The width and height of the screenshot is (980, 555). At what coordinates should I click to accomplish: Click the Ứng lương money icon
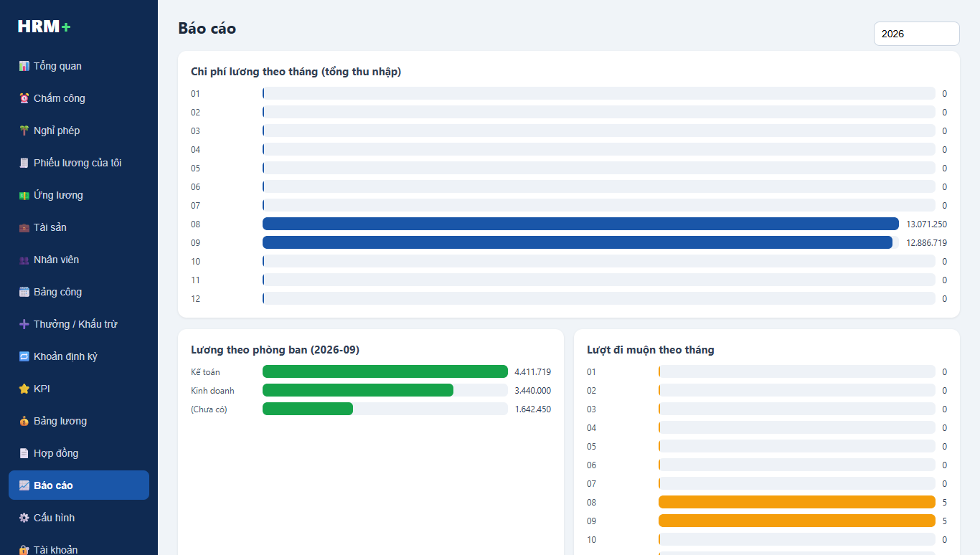point(24,195)
